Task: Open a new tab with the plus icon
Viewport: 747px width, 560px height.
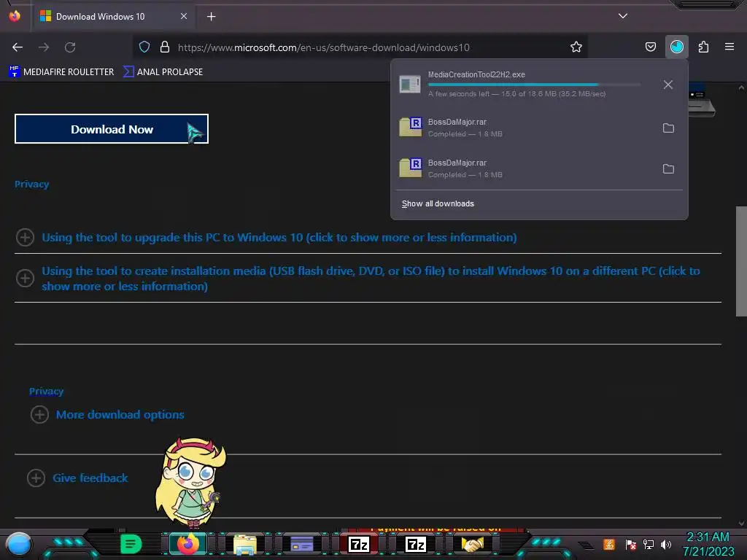Action: (211, 17)
